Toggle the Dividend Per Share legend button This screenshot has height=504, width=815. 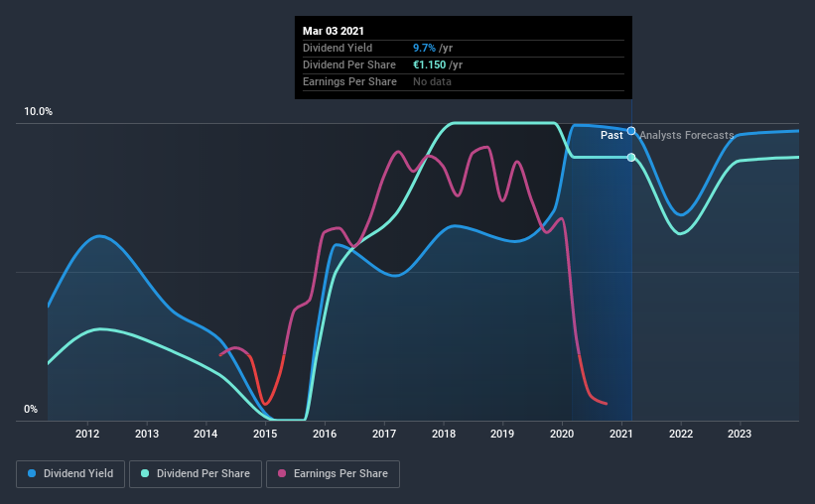click(x=196, y=474)
